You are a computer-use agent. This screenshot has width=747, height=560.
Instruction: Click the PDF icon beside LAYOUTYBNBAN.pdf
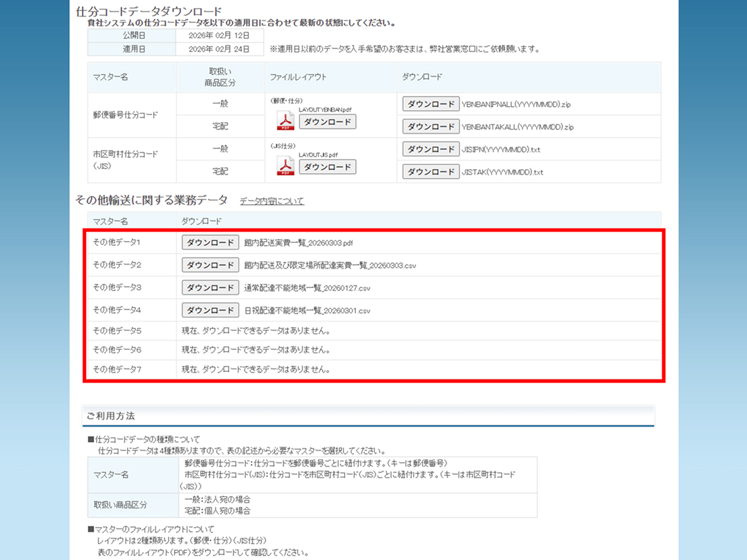click(285, 120)
